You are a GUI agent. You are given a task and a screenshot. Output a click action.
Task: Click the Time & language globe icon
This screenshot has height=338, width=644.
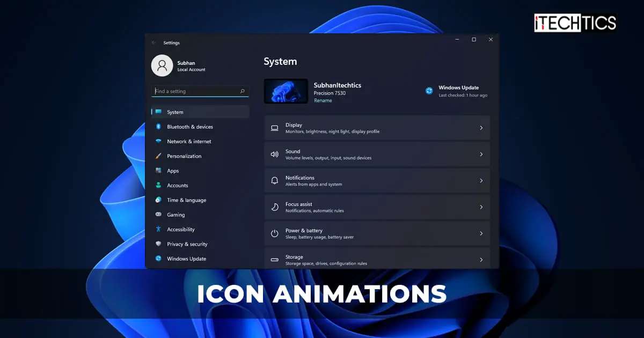click(x=158, y=200)
